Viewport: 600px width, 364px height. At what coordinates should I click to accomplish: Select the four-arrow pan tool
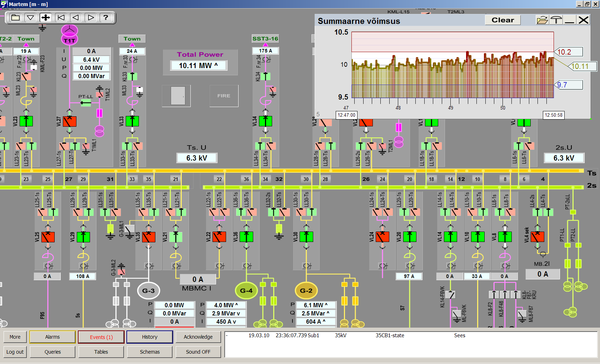click(46, 17)
